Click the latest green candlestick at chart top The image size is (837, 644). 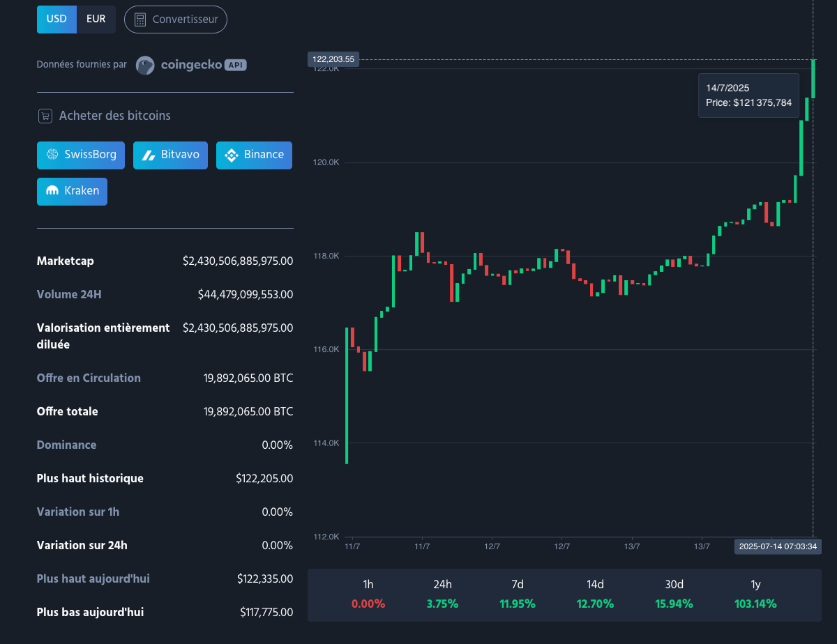click(813, 79)
